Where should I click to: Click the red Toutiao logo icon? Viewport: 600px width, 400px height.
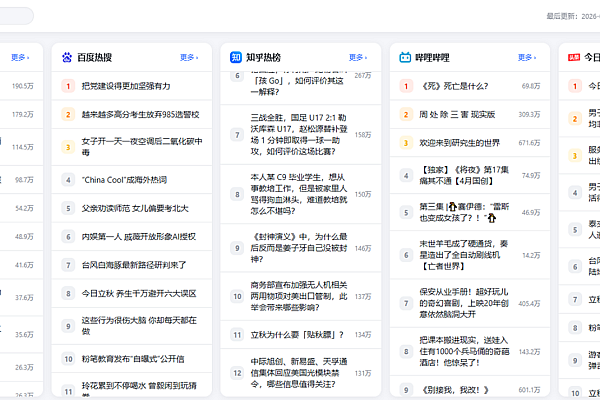pyautogui.click(x=574, y=57)
